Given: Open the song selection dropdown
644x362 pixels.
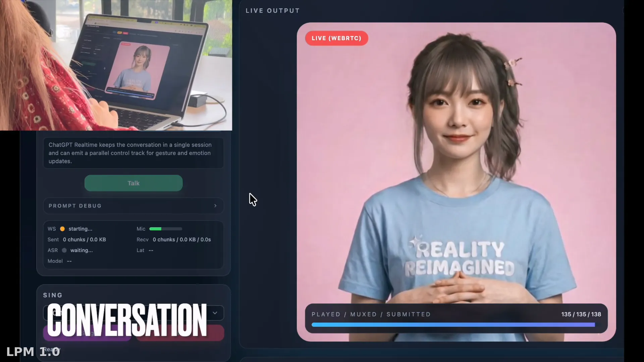Looking at the screenshot, I should [x=133, y=313].
